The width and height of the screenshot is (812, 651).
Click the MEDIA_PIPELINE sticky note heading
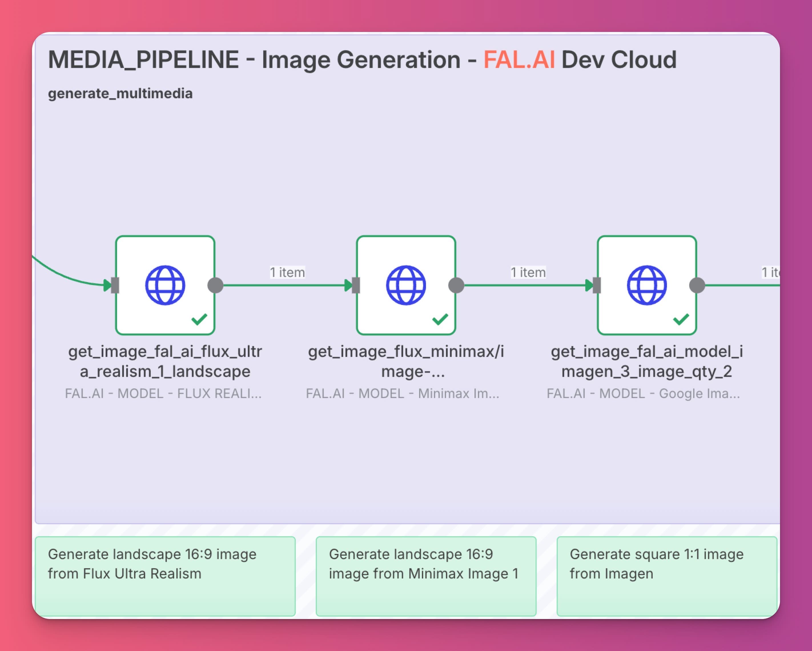pyautogui.click(x=362, y=60)
